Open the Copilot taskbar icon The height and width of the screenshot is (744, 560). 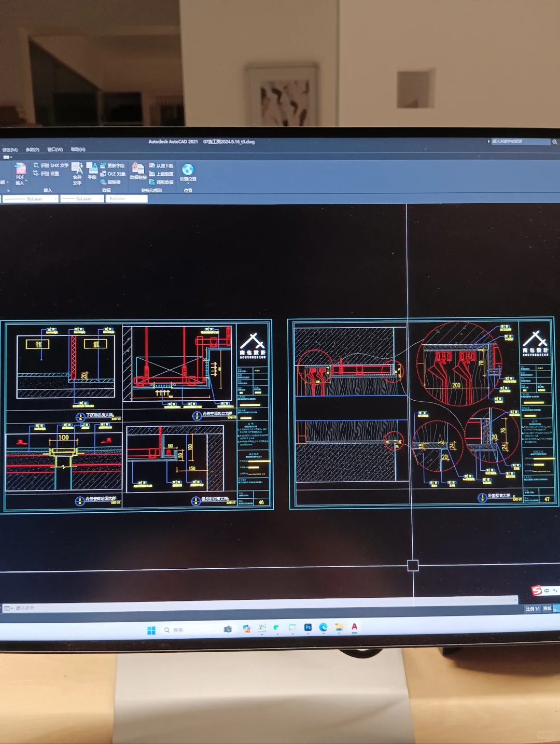click(246, 628)
